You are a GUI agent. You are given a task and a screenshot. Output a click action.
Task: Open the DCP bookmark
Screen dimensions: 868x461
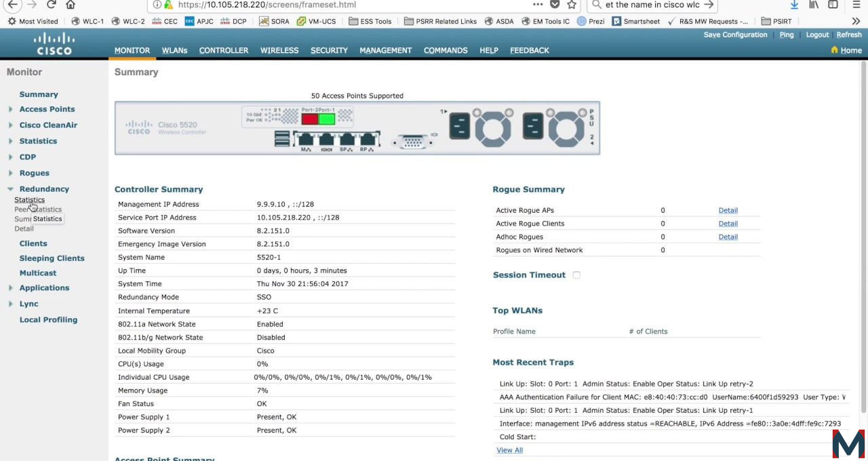(x=233, y=21)
